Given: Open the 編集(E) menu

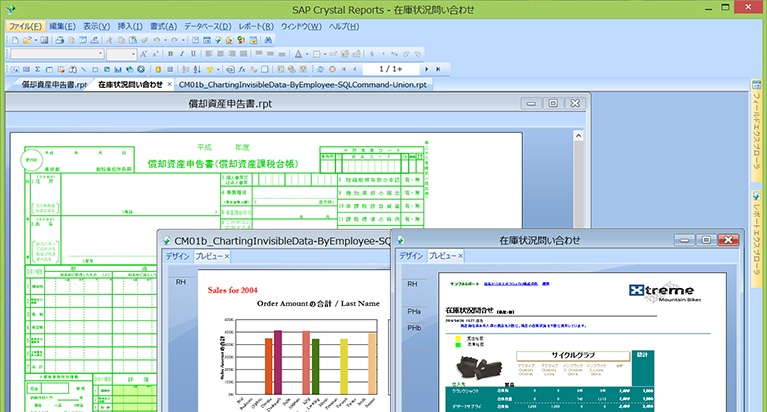Looking at the screenshot, I should pos(63,26).
